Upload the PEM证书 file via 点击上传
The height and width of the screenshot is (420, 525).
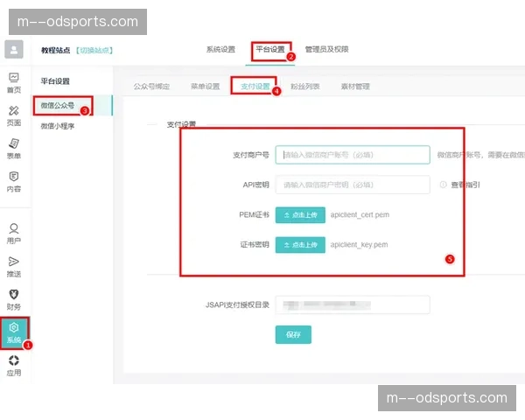pos(300,215)
